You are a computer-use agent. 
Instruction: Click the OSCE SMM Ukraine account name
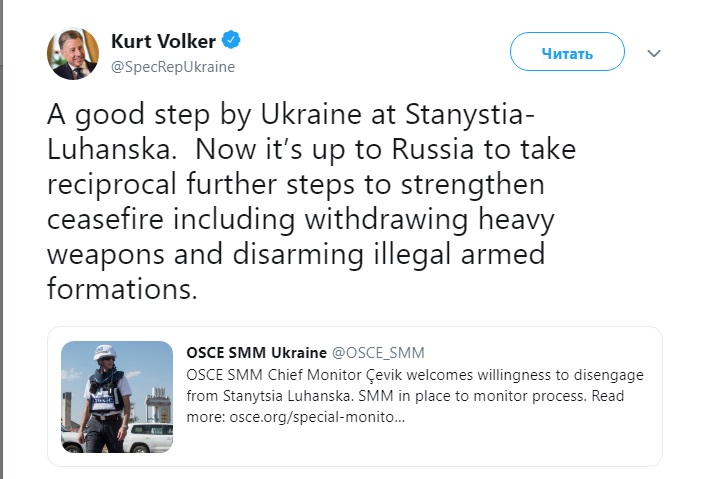click(x=256, y=353)
